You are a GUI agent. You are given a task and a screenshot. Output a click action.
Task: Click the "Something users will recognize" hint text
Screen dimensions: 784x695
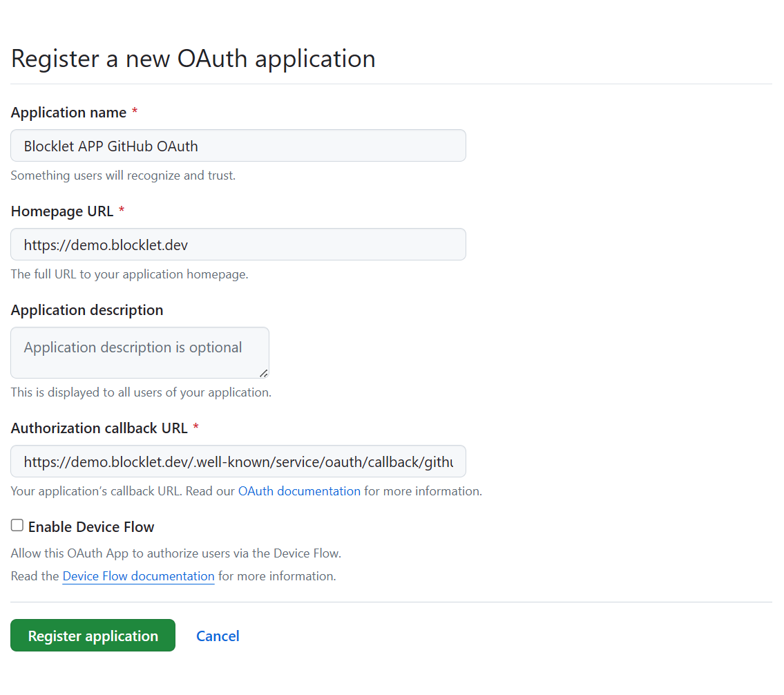pos(123,175)
